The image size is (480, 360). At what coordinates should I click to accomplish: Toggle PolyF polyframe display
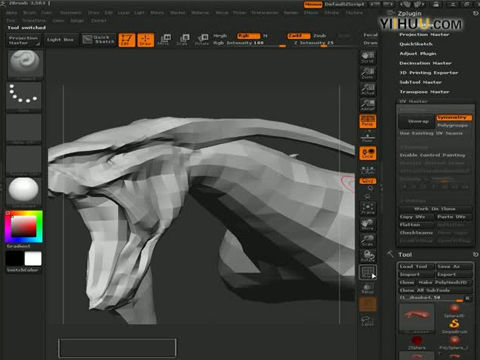(x=368, y=272)
